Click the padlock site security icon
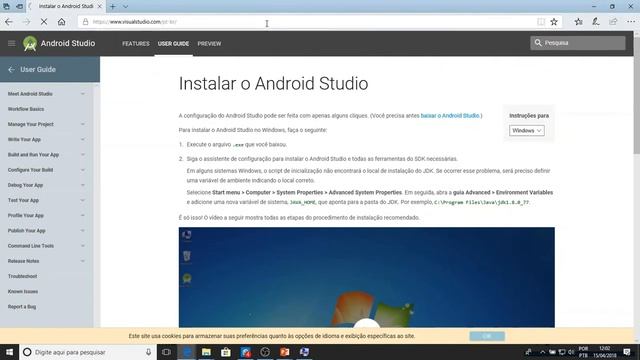Viewport: 640px width, 360px height. coord(85,22)
